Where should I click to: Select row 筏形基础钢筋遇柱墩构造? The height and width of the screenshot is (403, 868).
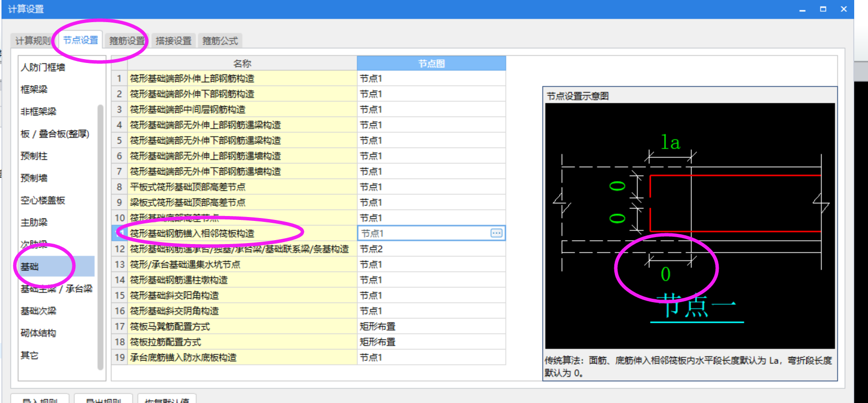pyautogui.click(x=242, y=280)
